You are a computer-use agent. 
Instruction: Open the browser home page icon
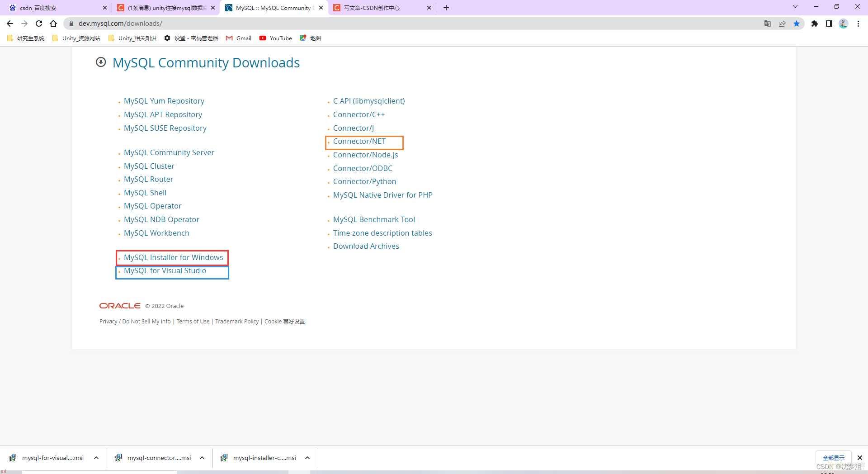53,24
